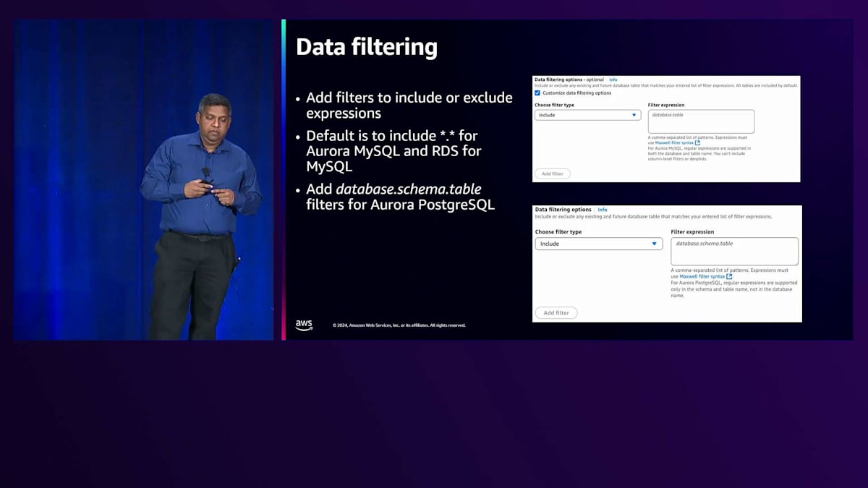The height and width of the screenshot is (488, 868).
Task: Click the "Add database.schema.table" bullet text
Action: [400, 197]
